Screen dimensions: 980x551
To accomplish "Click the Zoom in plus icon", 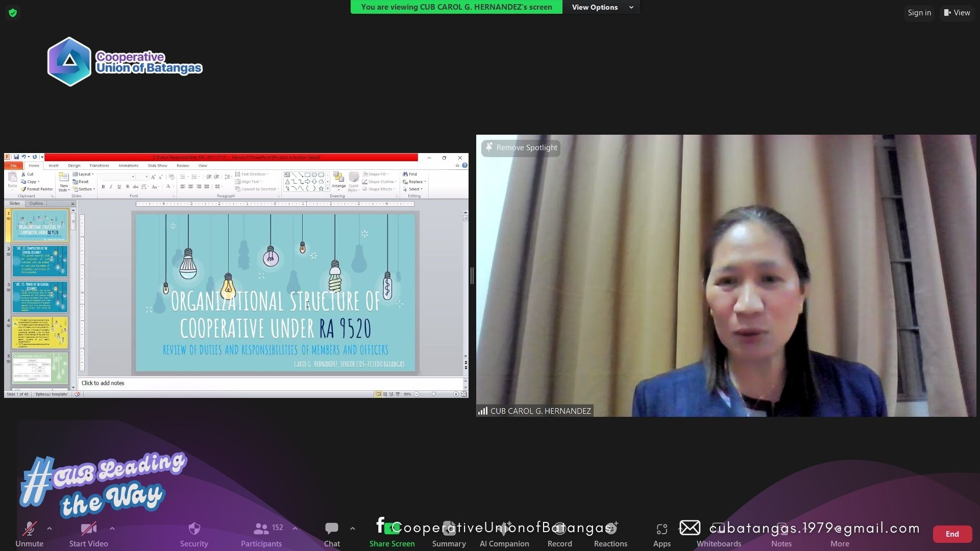I will pyautogui.click(x=456, y=394).
